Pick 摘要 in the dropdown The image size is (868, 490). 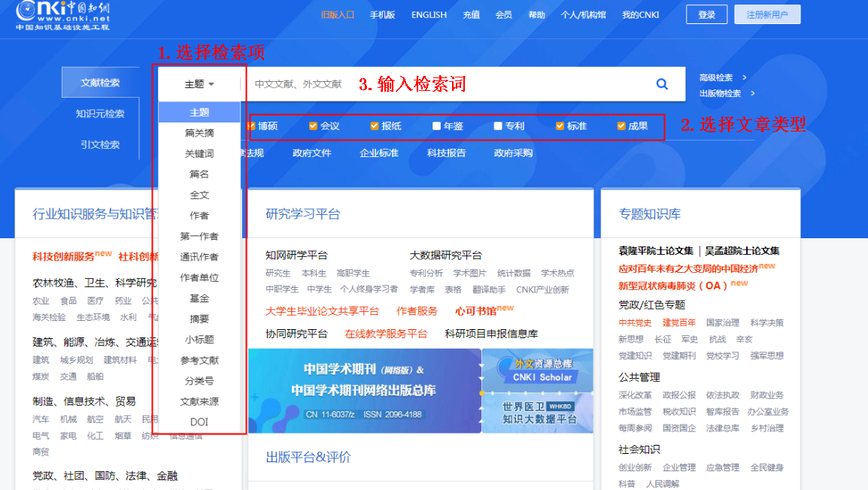click(199, 319)
